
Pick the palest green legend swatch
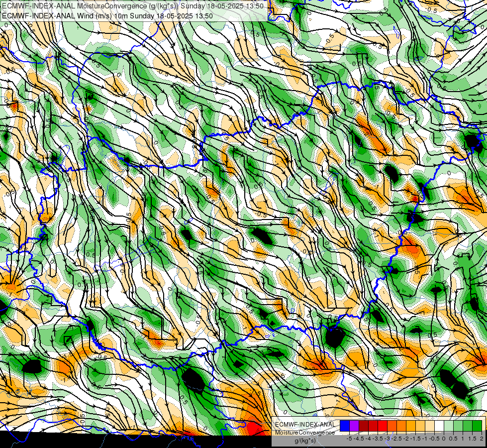click(x=449, y=426)
